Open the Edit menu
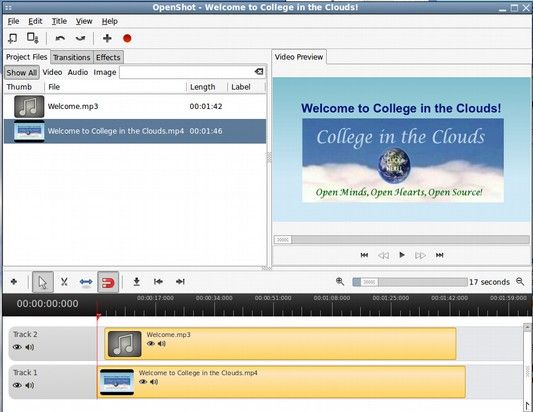Image resolution: width=533 pixels, height=412 pixels. [35, 21]
